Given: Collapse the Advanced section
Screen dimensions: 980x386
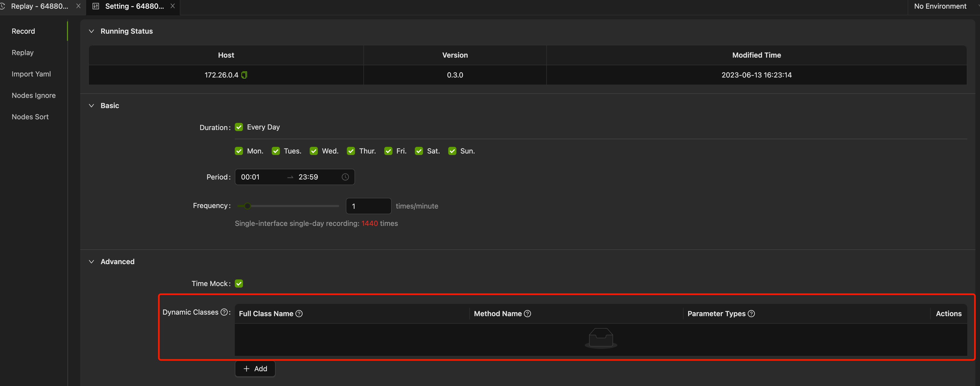Looking at the screenshot, I should point(91,262).
